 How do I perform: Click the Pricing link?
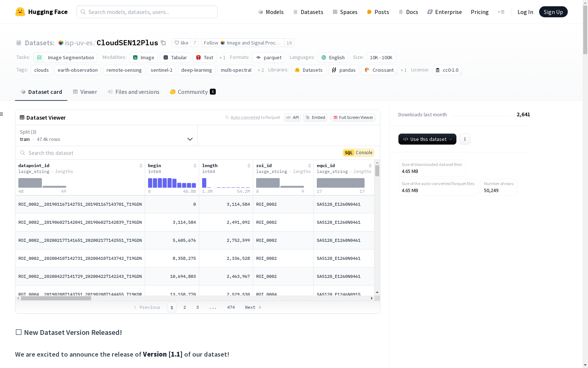click(480, 12)
